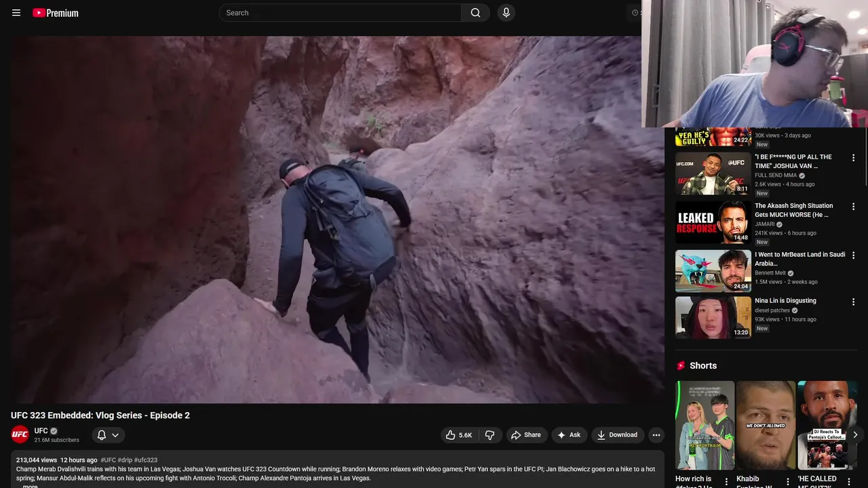Open options for Khabib Short
Screen dimensions: 868x488
(x=788, y=482)
